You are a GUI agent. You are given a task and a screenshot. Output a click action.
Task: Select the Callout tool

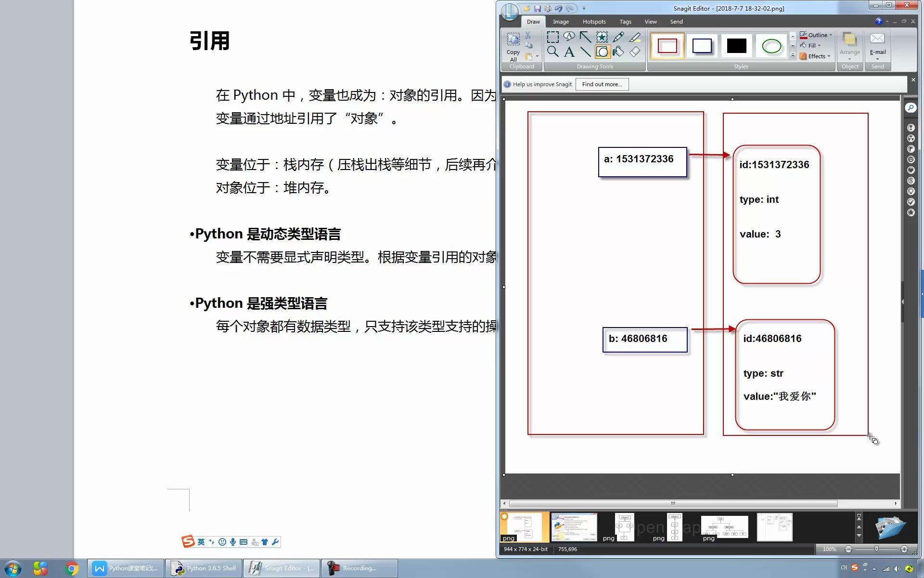point(569,37)
